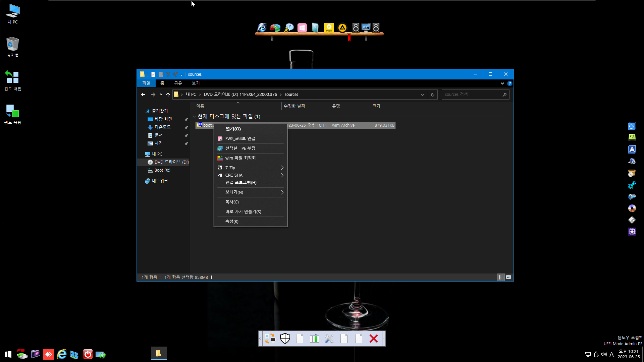Select 바로 가기 만들기(S) entry
The height and width of the screenshot is (362, 644).
(251, 212)
